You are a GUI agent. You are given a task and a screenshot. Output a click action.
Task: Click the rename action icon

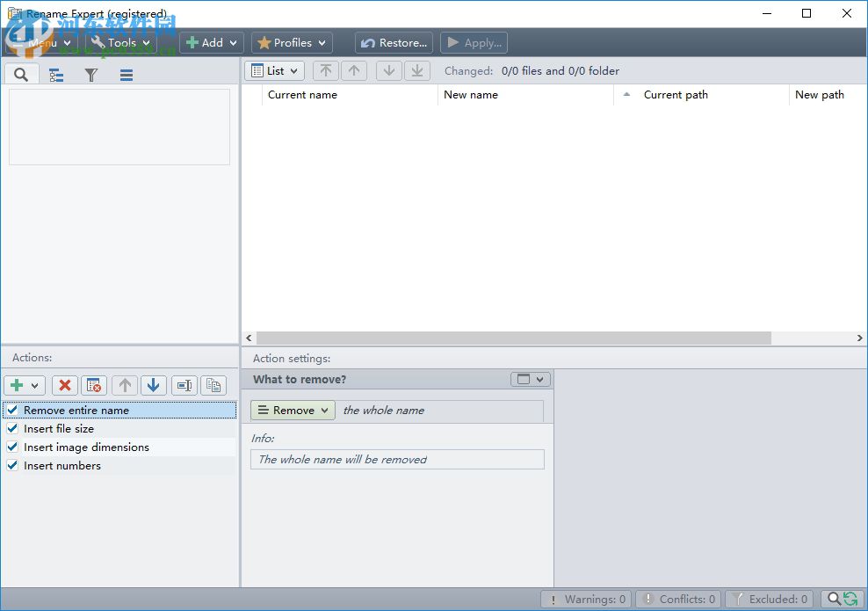click(184, 385)
